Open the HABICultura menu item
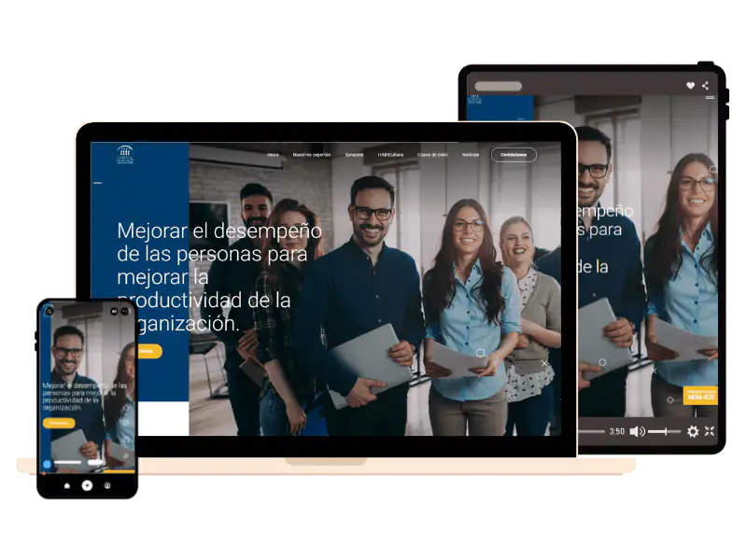 point(390,155)
